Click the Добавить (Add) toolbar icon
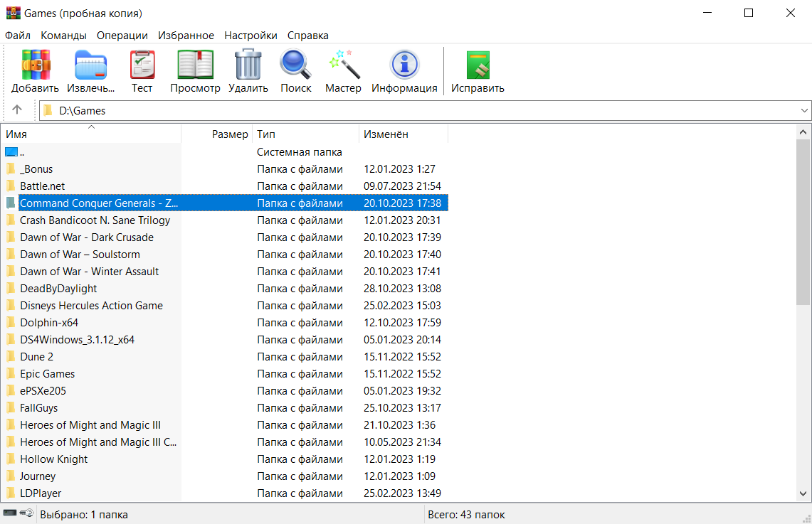 coord(35,65)
